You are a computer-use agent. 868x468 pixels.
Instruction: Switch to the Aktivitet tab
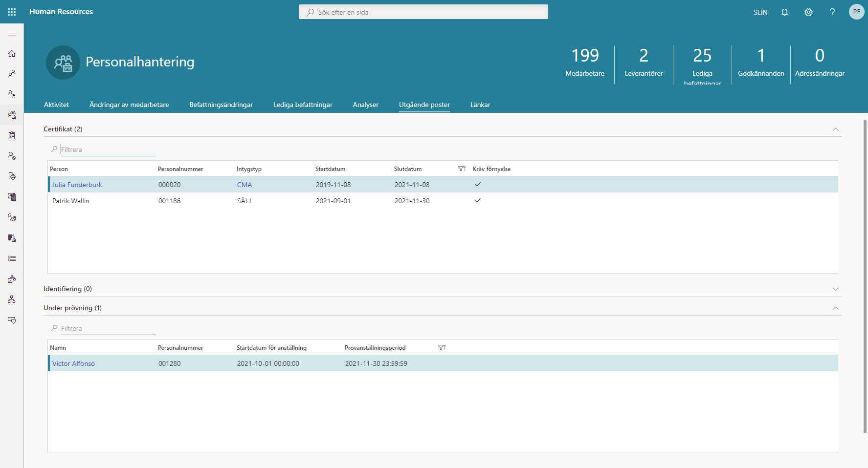tap(56, 105)
